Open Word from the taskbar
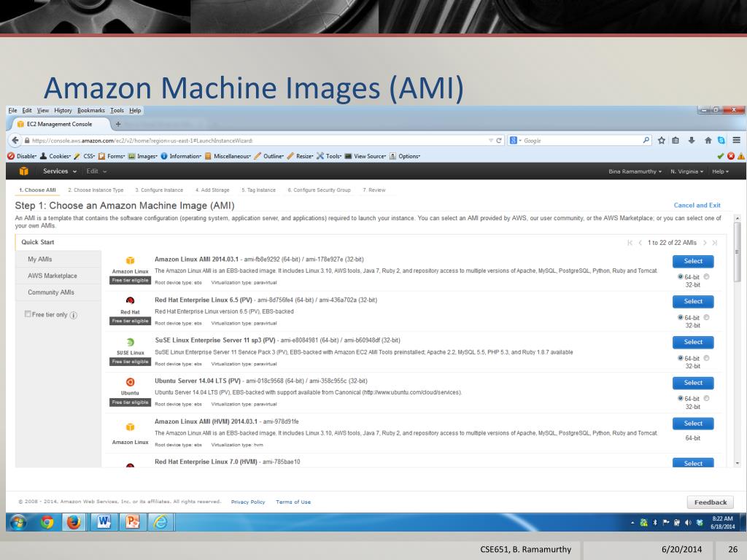 (x=104, y=522)
